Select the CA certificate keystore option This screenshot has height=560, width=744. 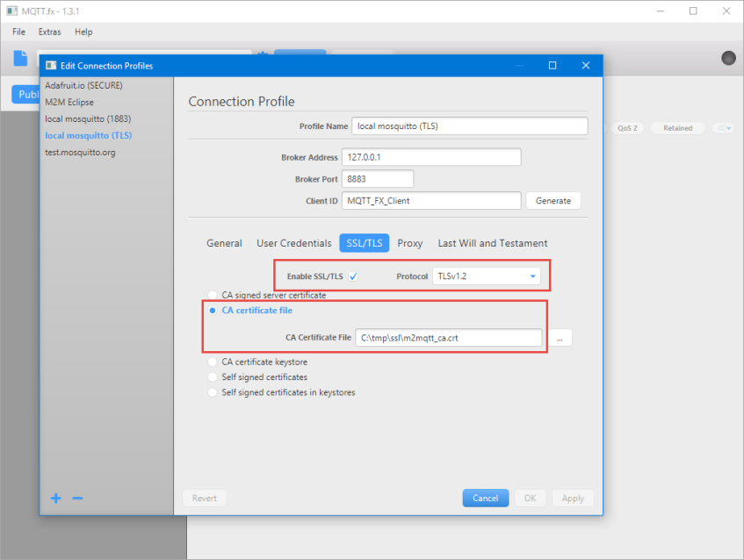[x=211, y=361]
